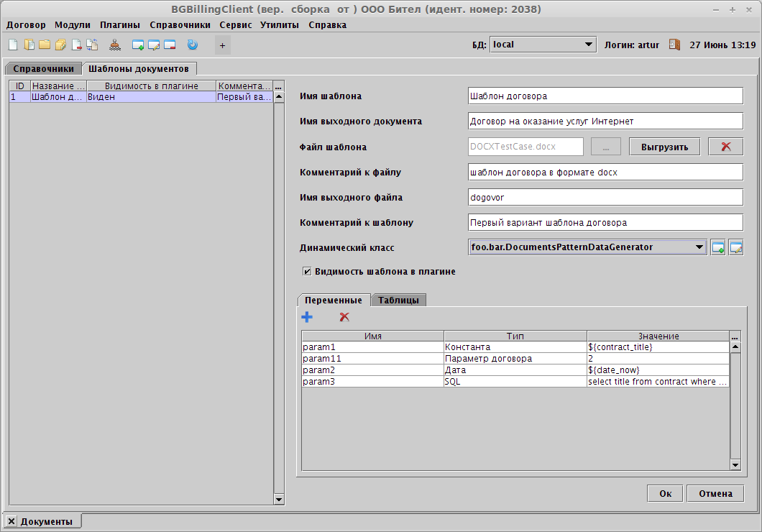The height and width of the screenshot is (532, 762).
Task: Open the calendar icon next to the date
Action: (x=674, y=44)
